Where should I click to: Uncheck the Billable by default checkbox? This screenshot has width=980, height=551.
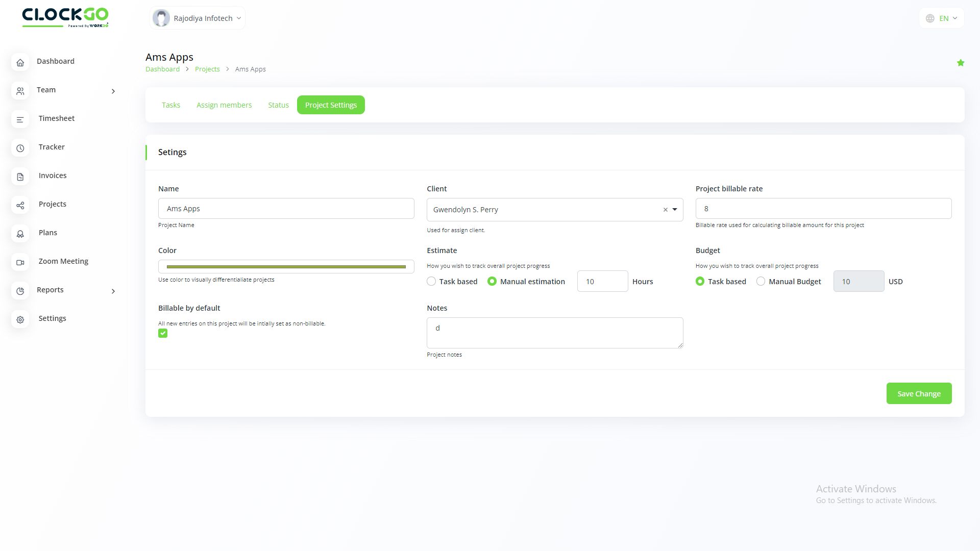coord(163,333)
